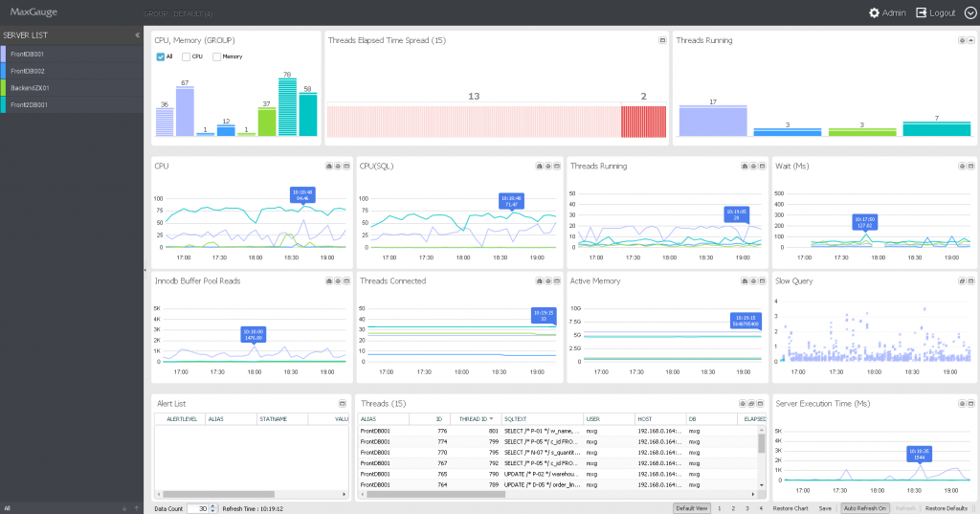Image resolution: width=980 pixels, height=514 pixels.
Task: Switch to view tab 2
Action: 733,508
